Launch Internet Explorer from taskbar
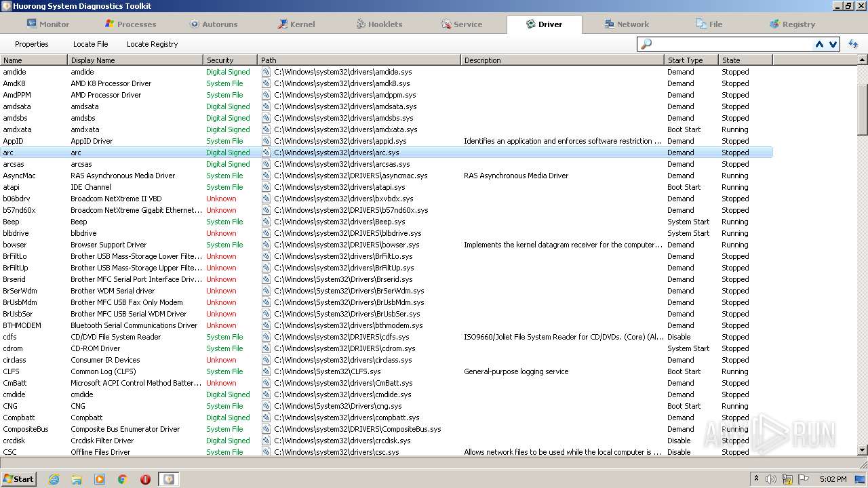This screenshot has width=868, height=488. (54, 479)
